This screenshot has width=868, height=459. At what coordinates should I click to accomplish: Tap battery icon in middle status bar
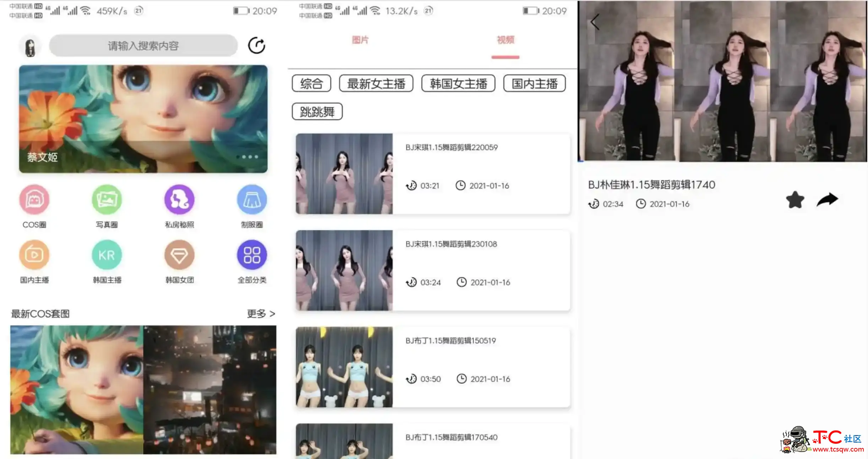click(x=531, y=11)
